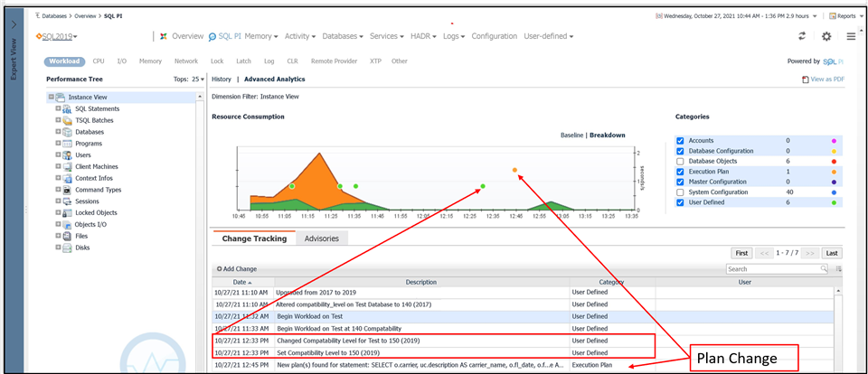Open the hamburger menu icon
868x374 pixels.
[852, 36]
